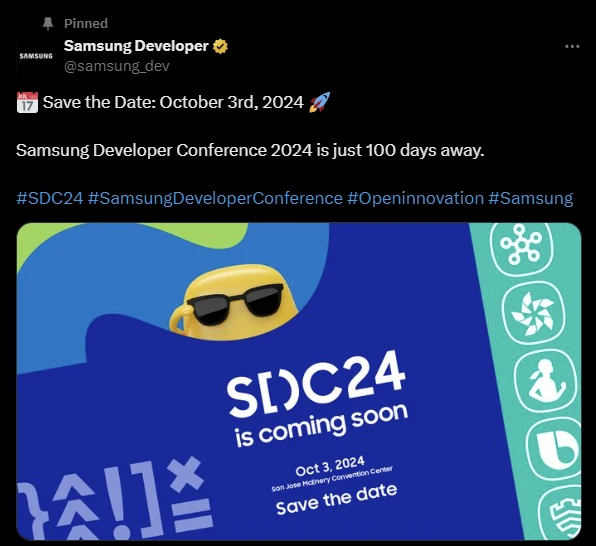Click the Tizen pinwheel icon in the image

533,313
